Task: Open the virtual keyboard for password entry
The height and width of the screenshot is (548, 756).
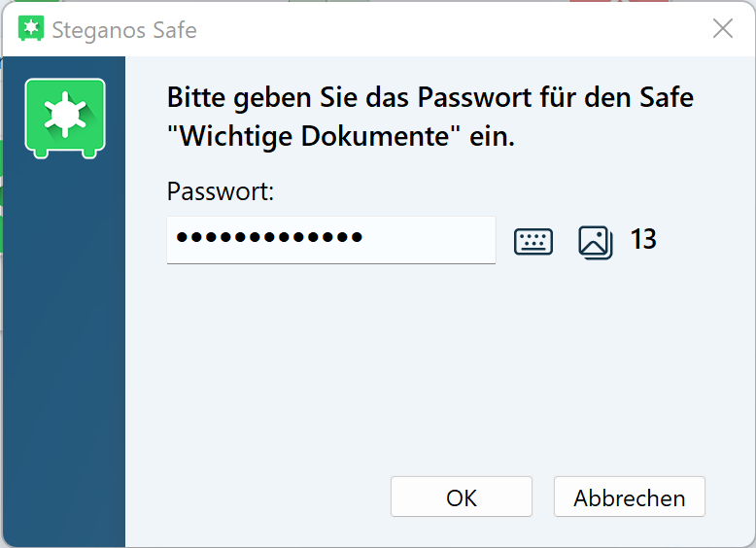Action: (533, 241)
